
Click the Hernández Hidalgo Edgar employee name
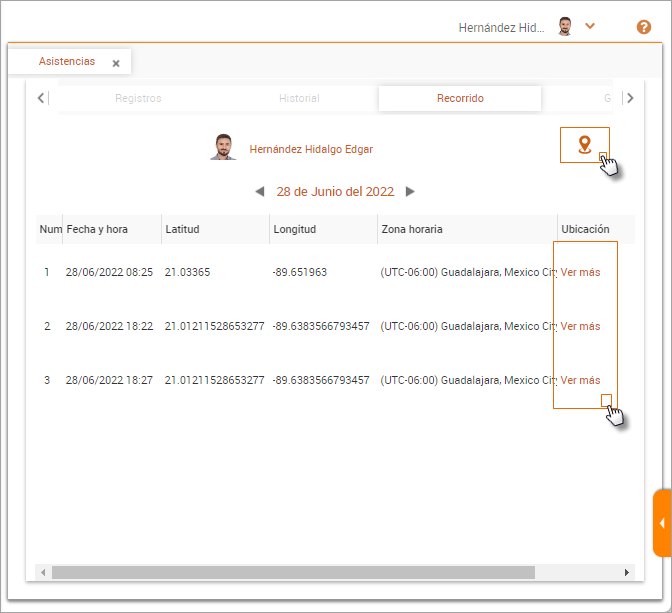coord(311,149)
